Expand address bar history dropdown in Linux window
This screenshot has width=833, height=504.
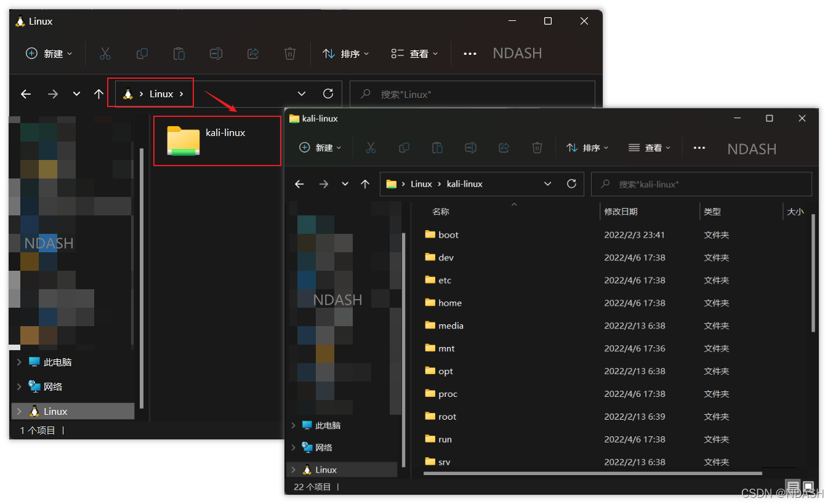click(x=302, y=94)
